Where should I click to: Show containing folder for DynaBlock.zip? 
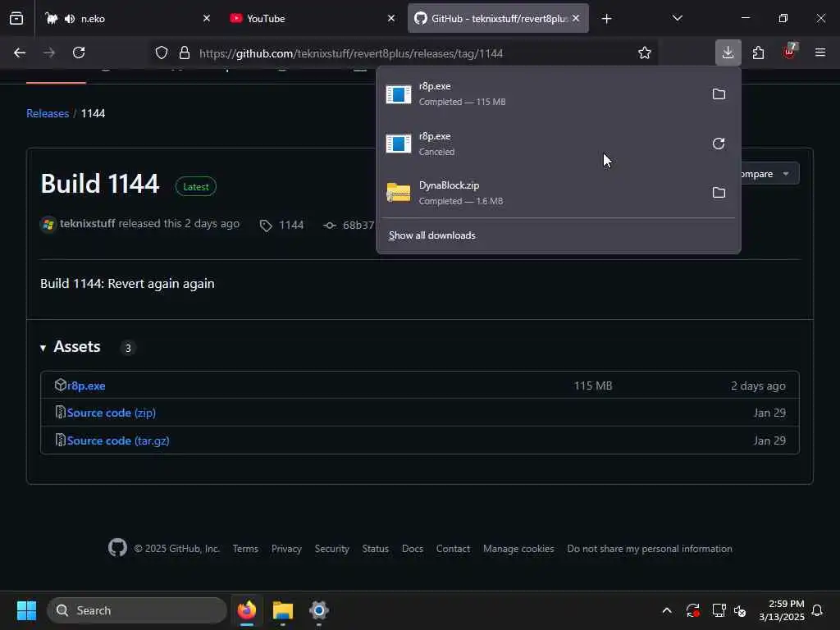click(x=719, y=192)
